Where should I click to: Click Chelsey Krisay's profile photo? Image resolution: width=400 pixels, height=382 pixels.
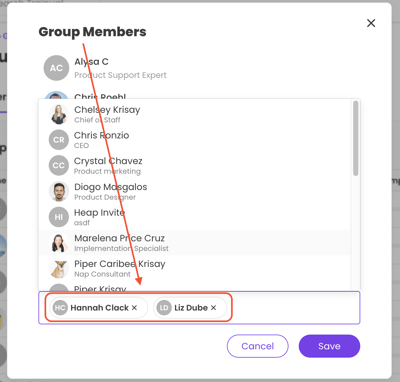pyautogui.click(x=59, y=114)
